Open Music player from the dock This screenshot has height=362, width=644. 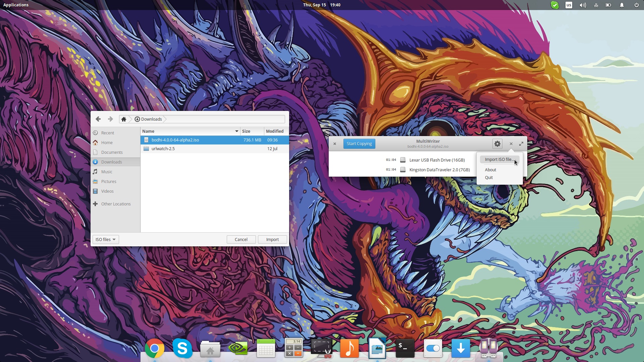350,349
